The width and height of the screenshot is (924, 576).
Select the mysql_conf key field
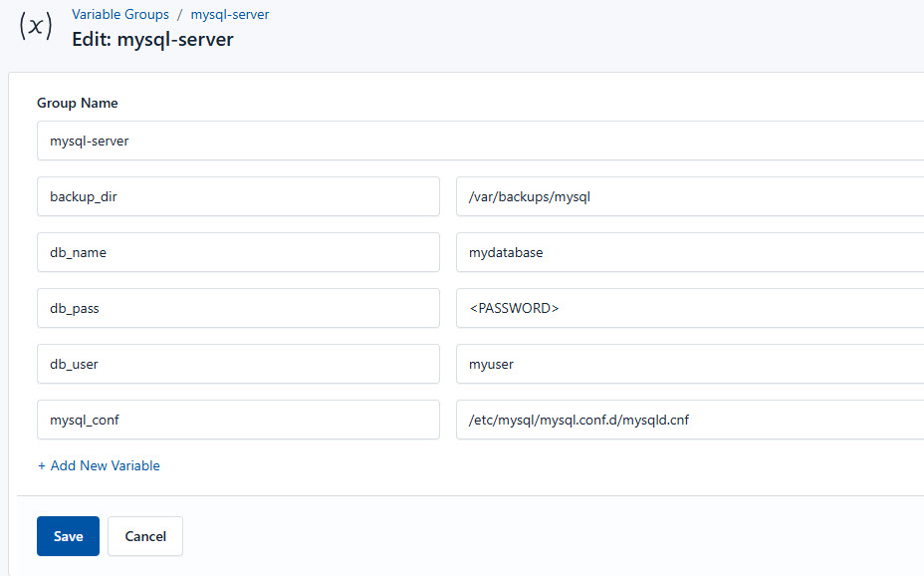[x=239, y=420]
